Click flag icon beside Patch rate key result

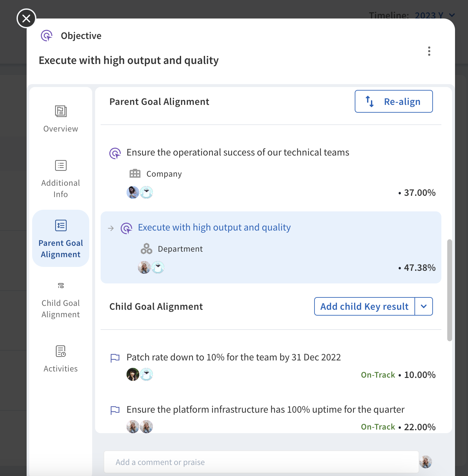[x=115, y=358]
